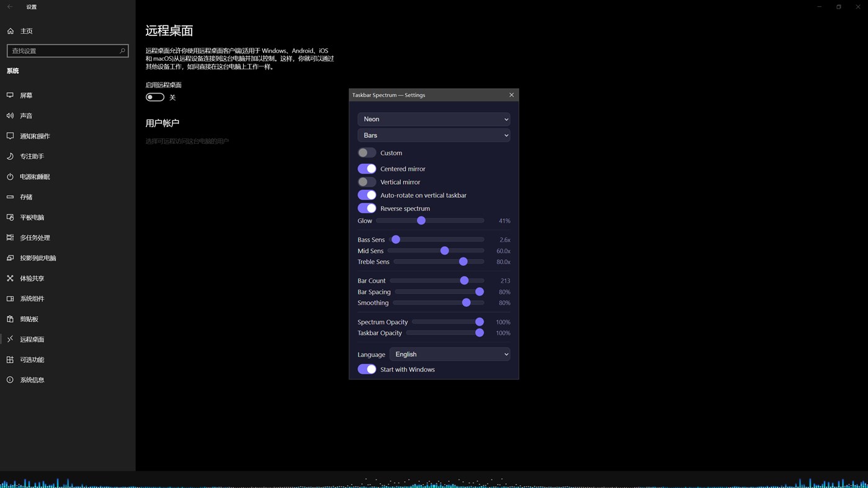Image resolution: width=868 pixels, height=488 pixels.
Task: Click the Bar Count slider handle
Action: click(464, 280)
